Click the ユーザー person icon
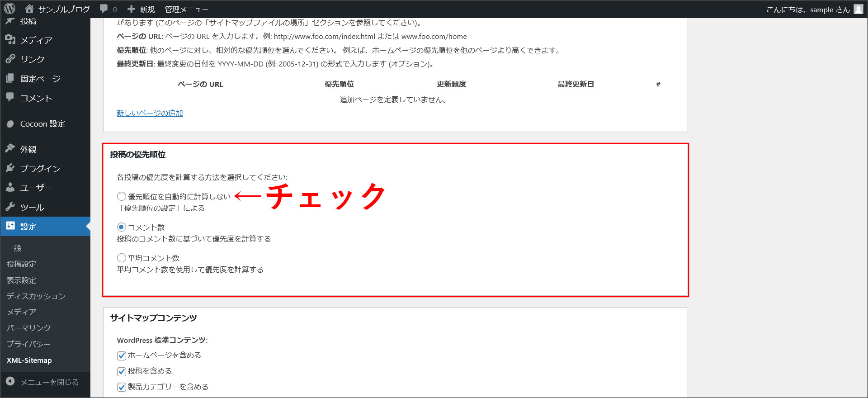 pos(10,187)
